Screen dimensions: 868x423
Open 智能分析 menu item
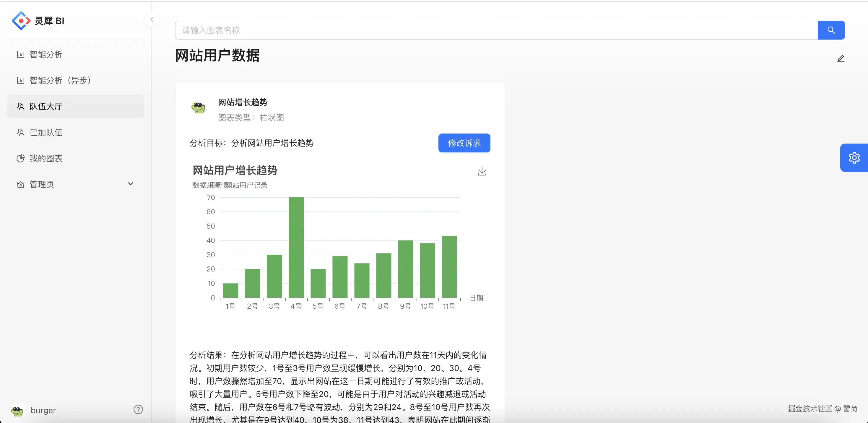[x=46, y=54]
